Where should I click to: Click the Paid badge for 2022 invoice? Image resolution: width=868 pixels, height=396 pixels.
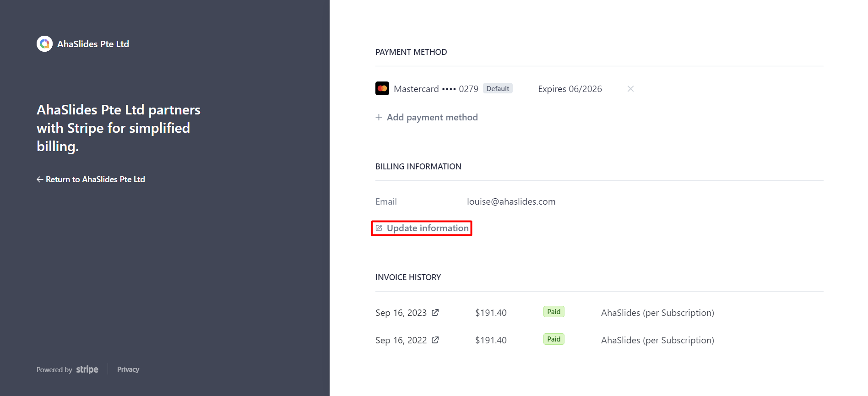554,339
